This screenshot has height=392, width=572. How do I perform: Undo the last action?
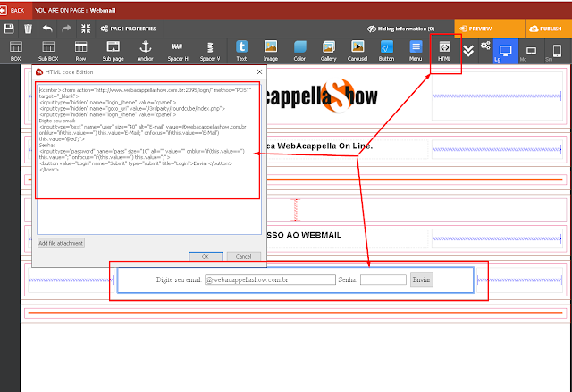point(47,29)
